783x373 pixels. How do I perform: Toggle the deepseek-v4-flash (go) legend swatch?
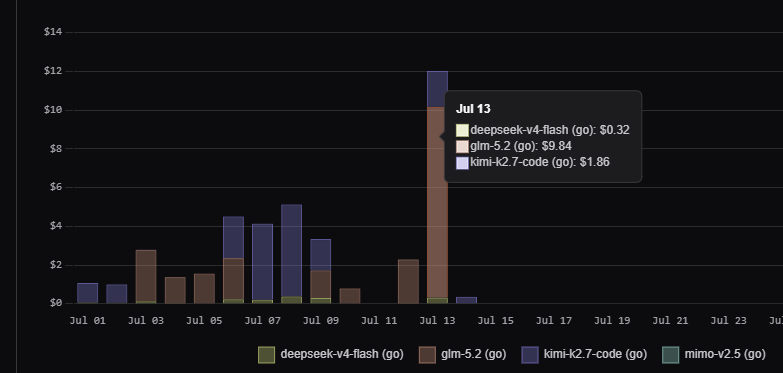click(266, 355)
